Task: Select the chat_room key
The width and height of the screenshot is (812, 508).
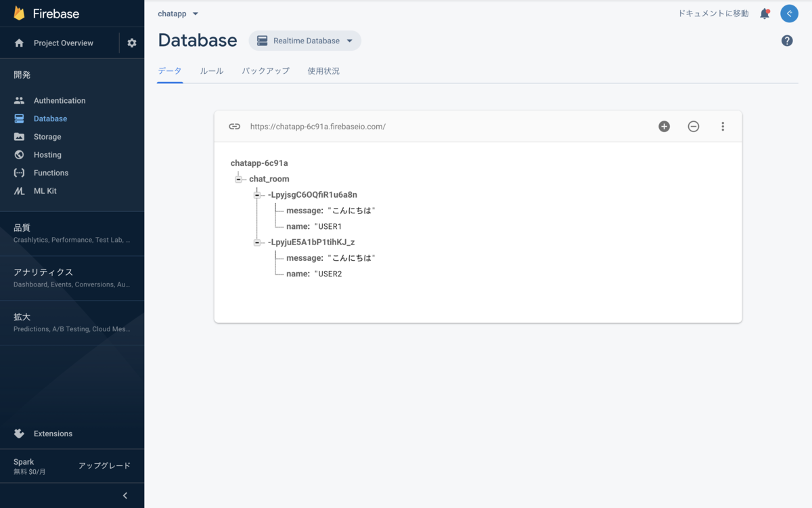Action: (269, 179)
